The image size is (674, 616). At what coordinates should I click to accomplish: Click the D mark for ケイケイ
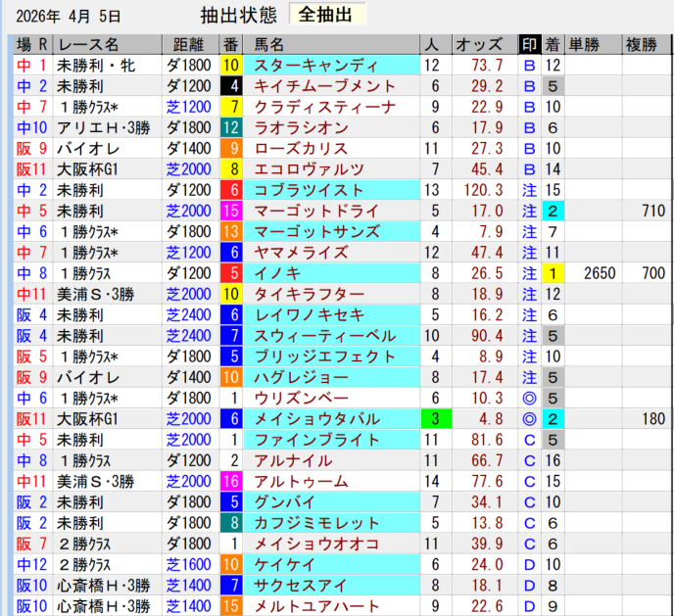(530, 564)
